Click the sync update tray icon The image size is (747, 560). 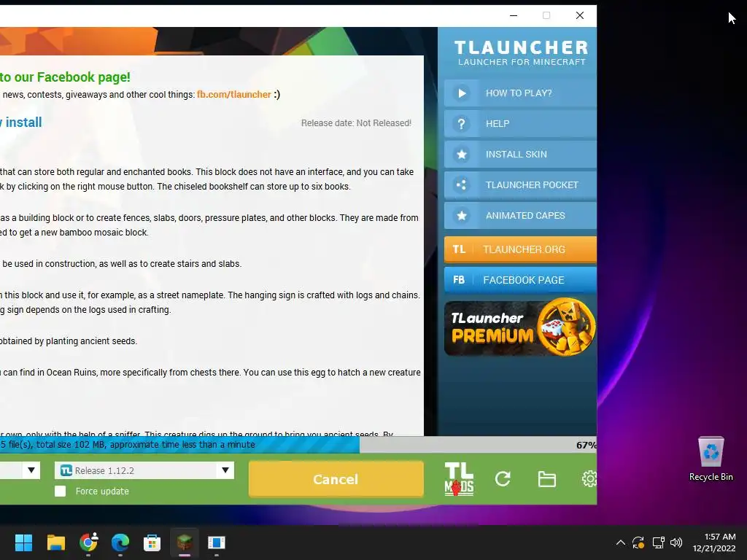coord(638,542)
